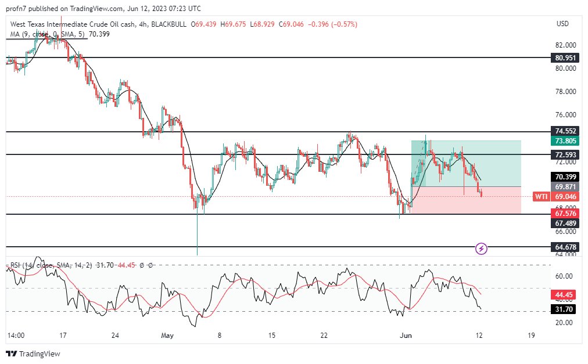The image size is (588, 364).
Task: Click the close value C69.046
Action: (x=291, y=24)
